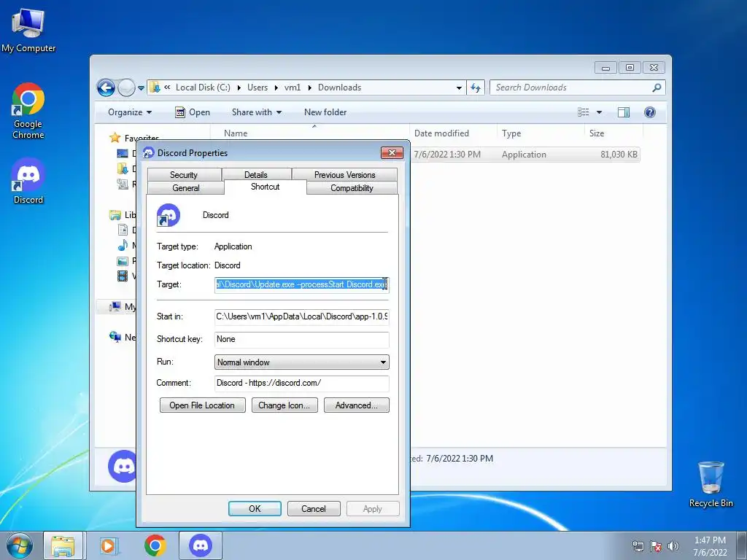Screen dimensions: 747x560
Task: Click the Change Icon button
Action: [285, 405]
